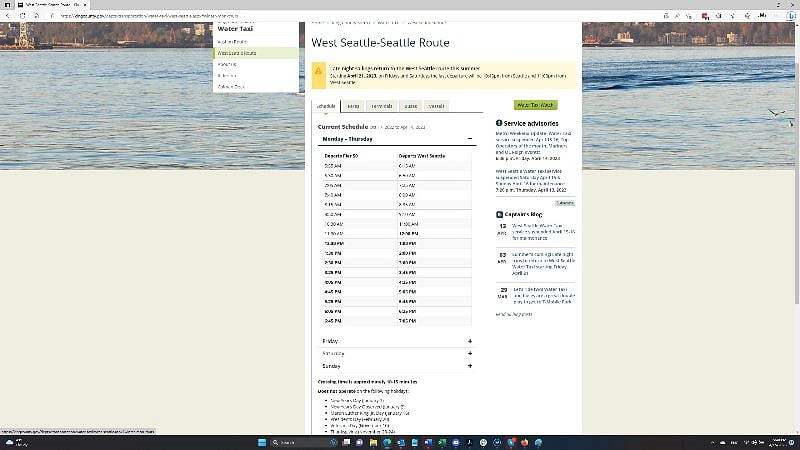Select the West Seattle Route sidebar item

(x=256, y=53)
